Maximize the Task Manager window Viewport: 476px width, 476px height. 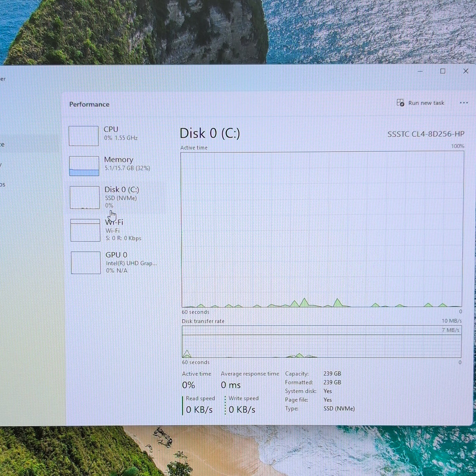click(443, 71)
